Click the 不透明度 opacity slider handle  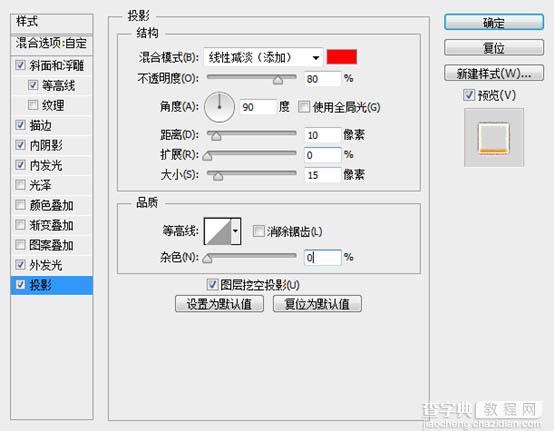[278, 80]
